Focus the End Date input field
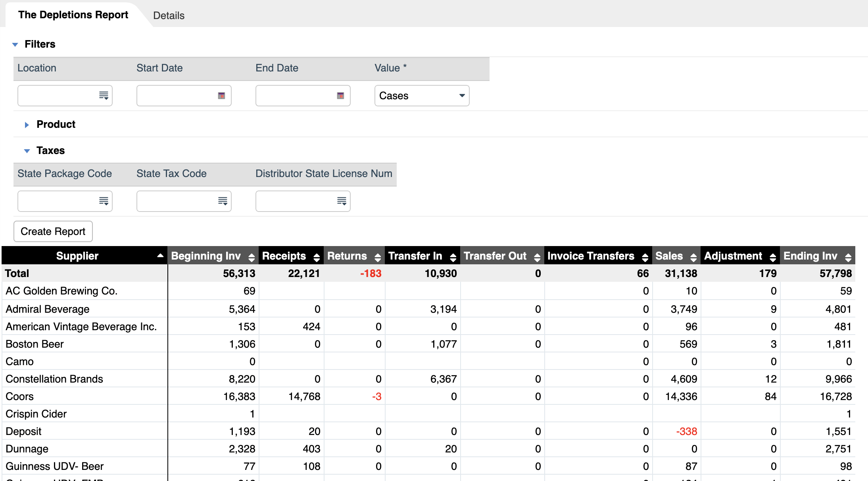The height and width of the screenshot is (481, 868). (x=303, y=96)
